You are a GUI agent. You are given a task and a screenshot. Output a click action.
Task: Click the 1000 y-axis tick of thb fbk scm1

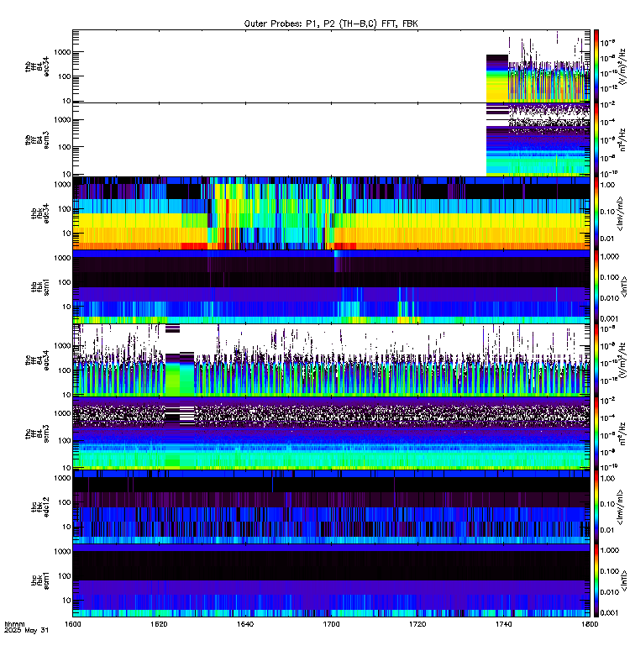pyautogui.click(x=62, y=258)
